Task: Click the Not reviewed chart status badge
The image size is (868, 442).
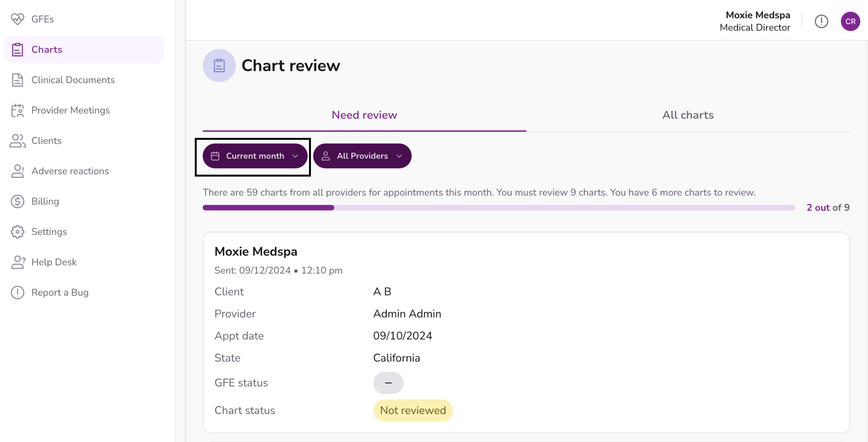Action: pyautogui.click(x=413, y=411)
